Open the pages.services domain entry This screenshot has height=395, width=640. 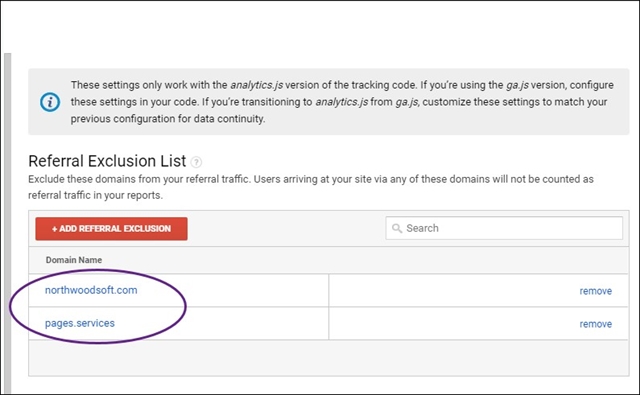point(80,323)
